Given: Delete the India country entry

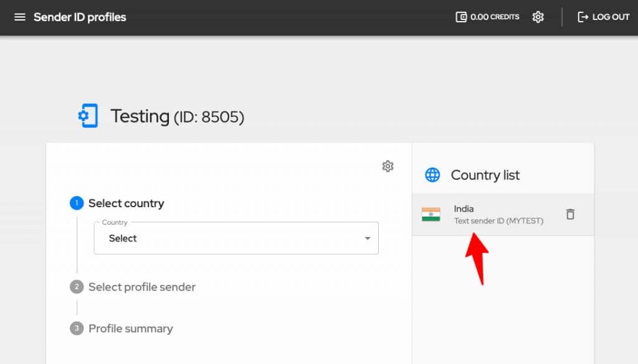Looking at the screenshot, I should (570, 214).
